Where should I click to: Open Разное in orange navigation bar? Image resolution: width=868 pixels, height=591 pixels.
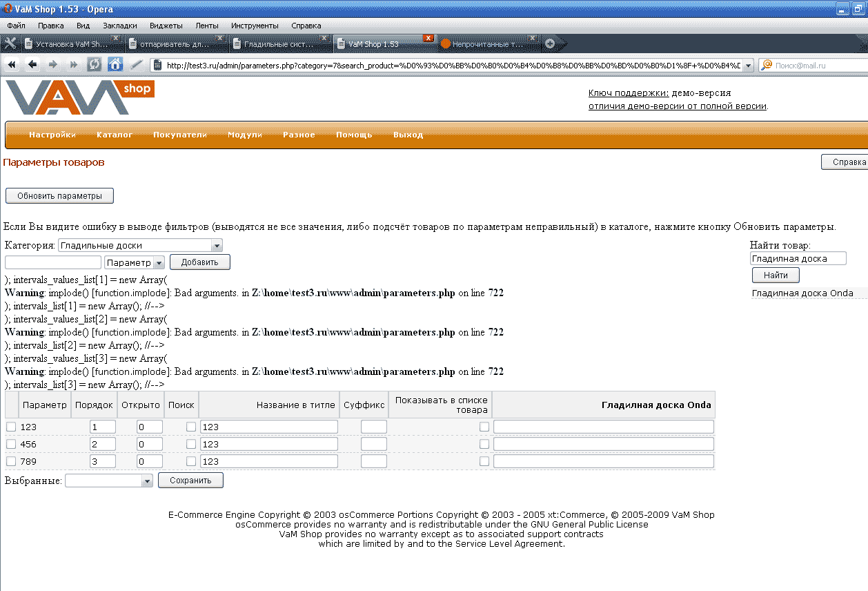pyautogui.click(x=299, y=135)
